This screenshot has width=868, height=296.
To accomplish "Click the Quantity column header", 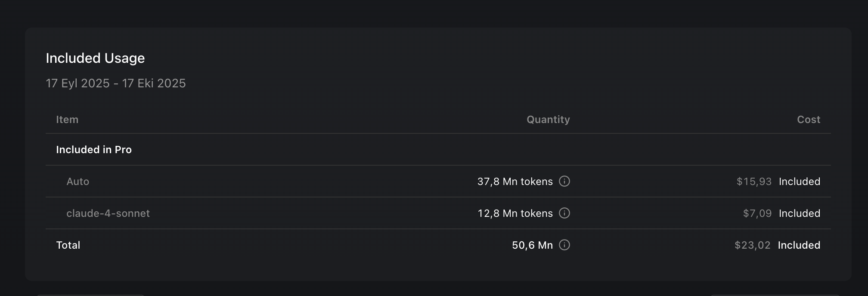I will tap(548, 120).
